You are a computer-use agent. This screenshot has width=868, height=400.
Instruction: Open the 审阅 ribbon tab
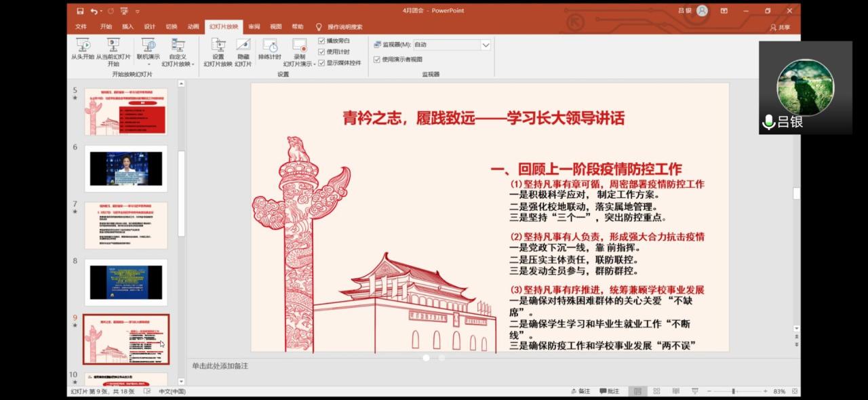pyautogui.click(x=254, y=27)
